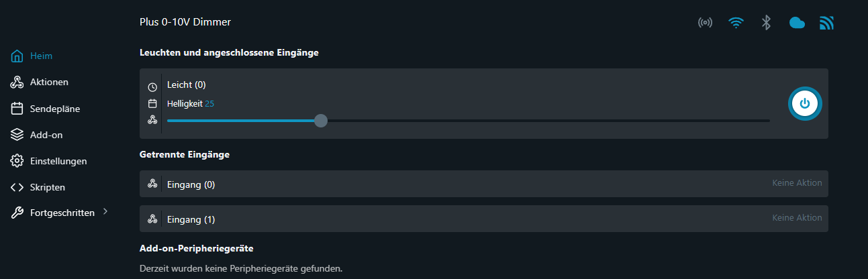Open webhook actions icon beside brightness slider
This screenshot has width=868, height=279.
pos(152,120)
